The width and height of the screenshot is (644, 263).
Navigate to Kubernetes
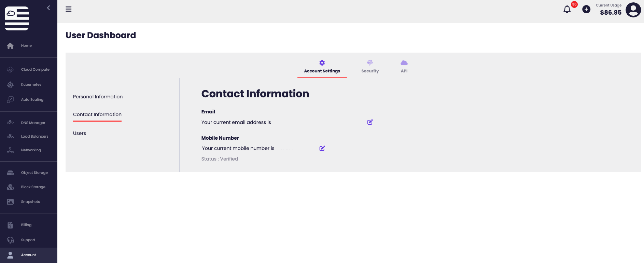coord(31,85)
